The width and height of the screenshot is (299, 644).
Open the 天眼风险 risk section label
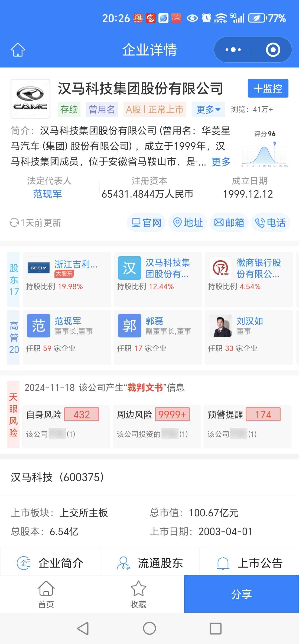14,415
